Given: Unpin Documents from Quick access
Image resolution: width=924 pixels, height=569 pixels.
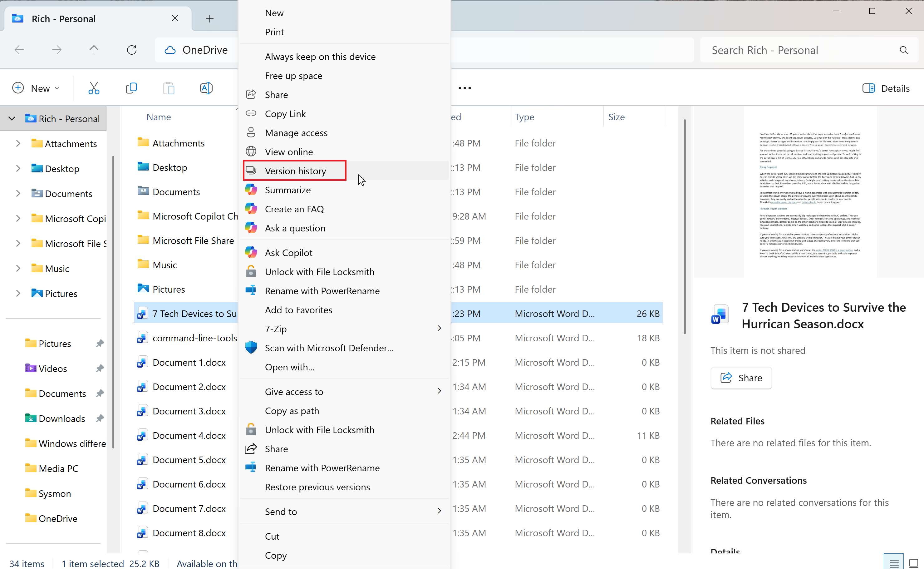Looking at the screenshot, I should coord(100,393).
